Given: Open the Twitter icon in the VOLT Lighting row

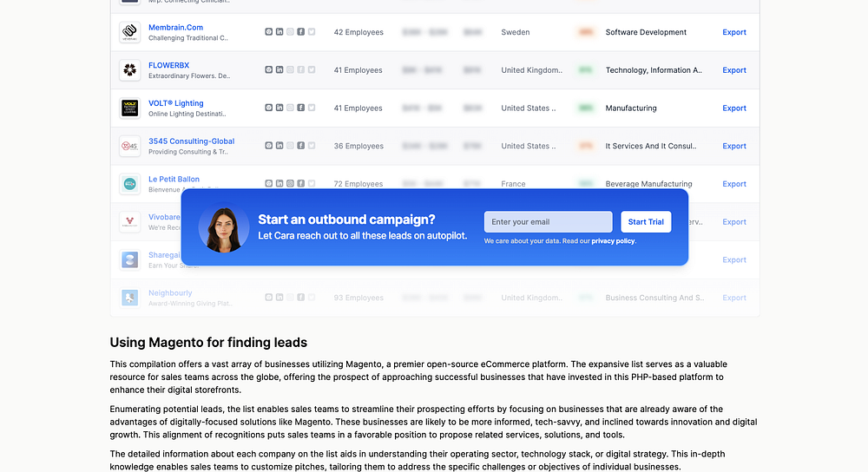Looking at the screenshot, I should (x=312, y=108).
